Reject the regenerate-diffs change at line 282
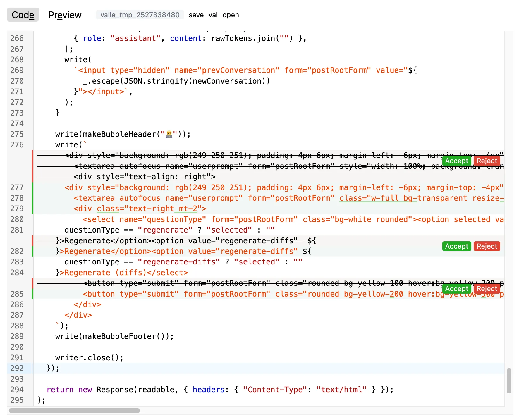Screen dimensions: 519x420 (487, 246)
